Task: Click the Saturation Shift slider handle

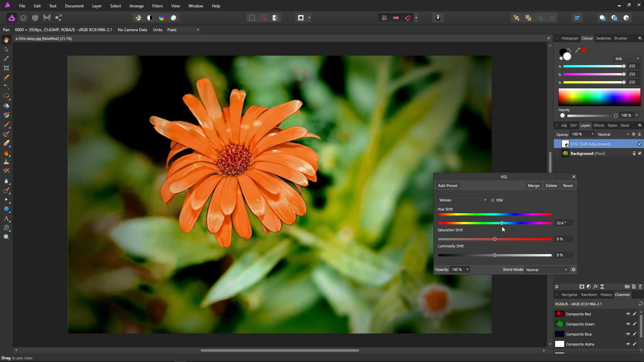Action: (495, 239)
